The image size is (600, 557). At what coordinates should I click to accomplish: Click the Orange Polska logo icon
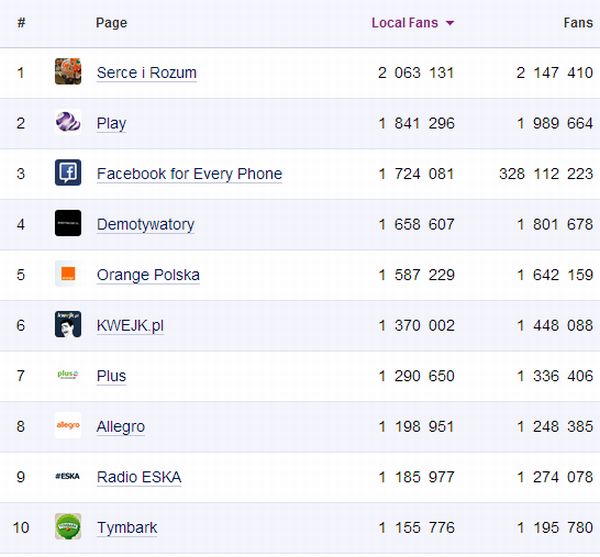tap(68, 274)
